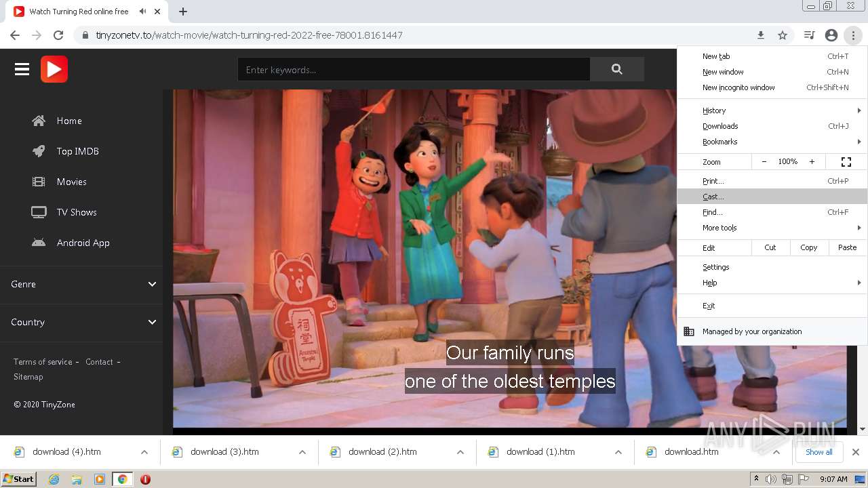This screenshot has width=868, height=488.
Task: Click the Copy button in Edit row
Action: click(x=809, y=247)
